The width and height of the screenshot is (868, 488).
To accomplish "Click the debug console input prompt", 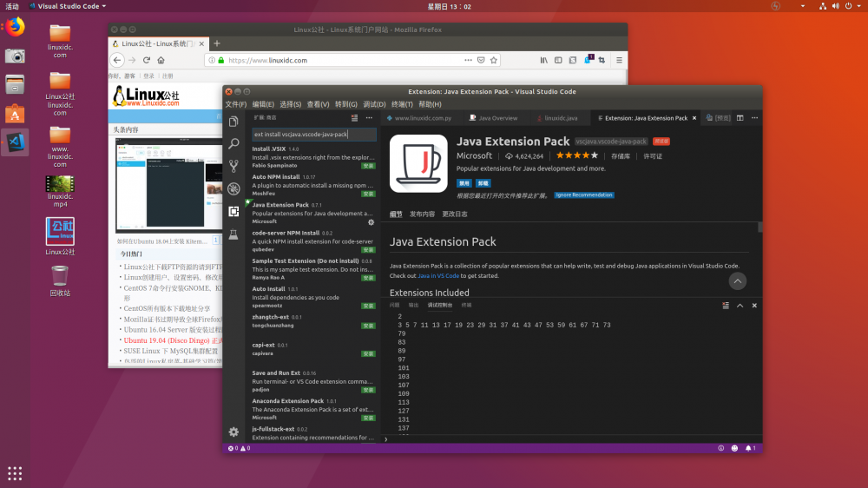I will (570, 439).
